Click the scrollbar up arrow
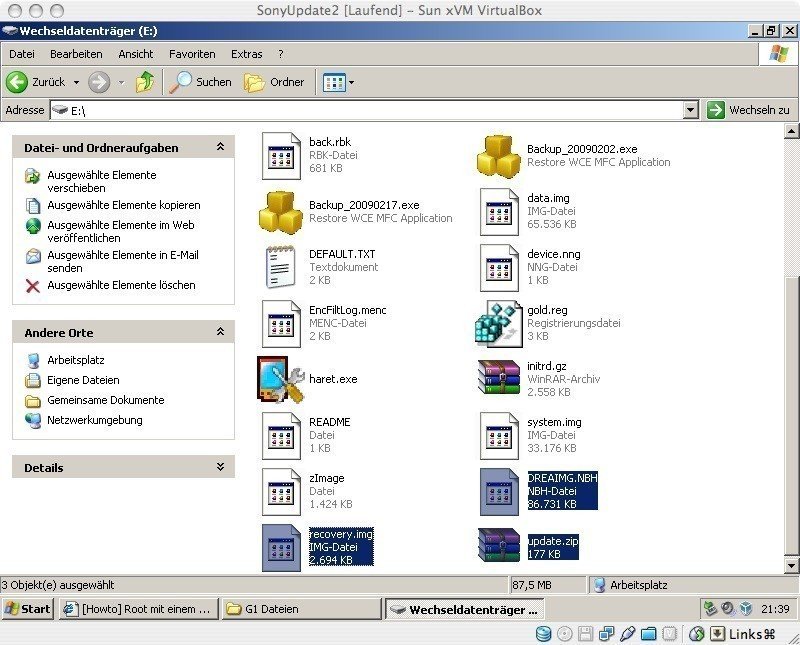This screenshot has height=645, width=800. (791, 132)
